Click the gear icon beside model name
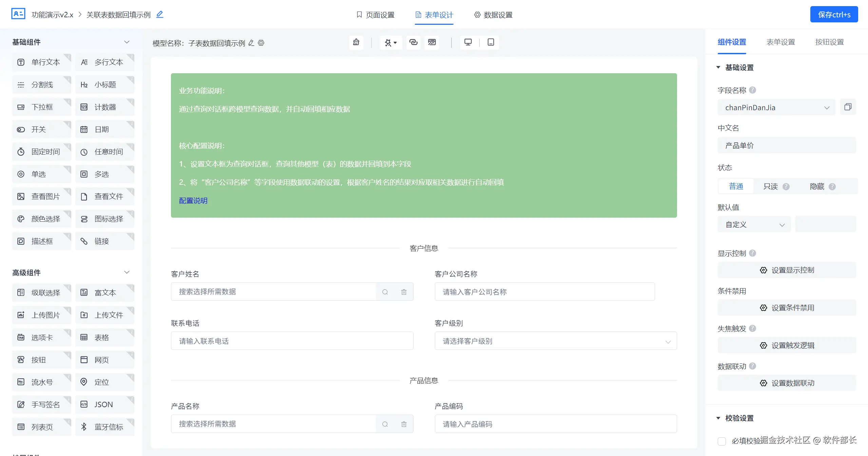868x456 pixels. [261, 43]
